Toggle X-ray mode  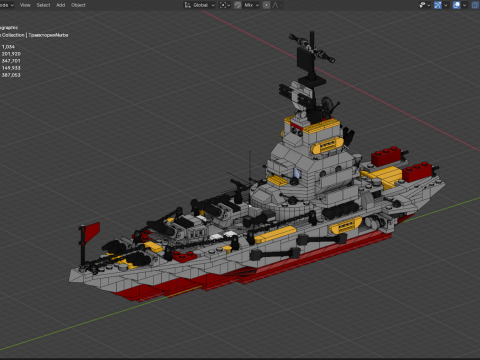pyautogui.click(x=475, y=5)
